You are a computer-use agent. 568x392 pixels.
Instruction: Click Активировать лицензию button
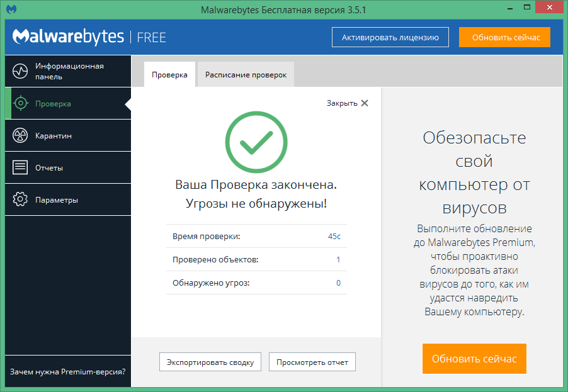pos(390,37)
